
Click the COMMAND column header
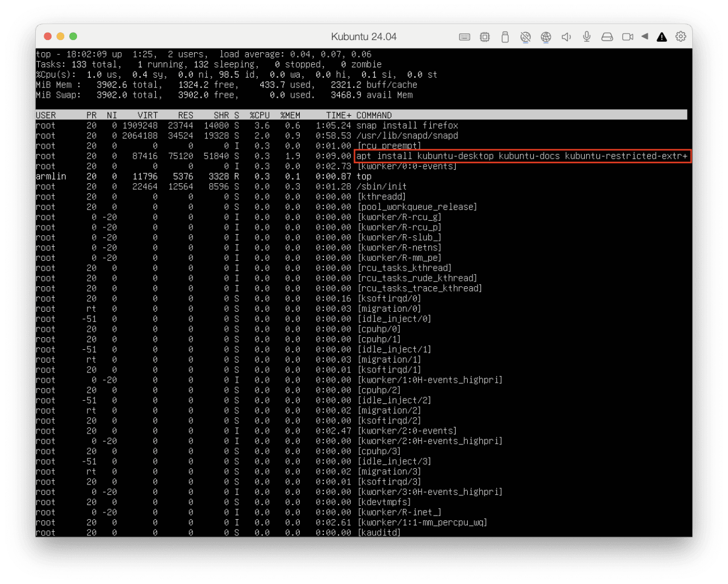(374, 115)
